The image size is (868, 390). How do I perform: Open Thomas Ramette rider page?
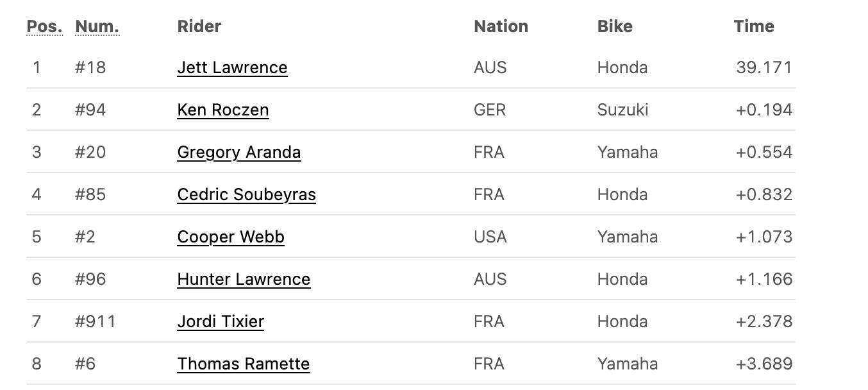244,364
